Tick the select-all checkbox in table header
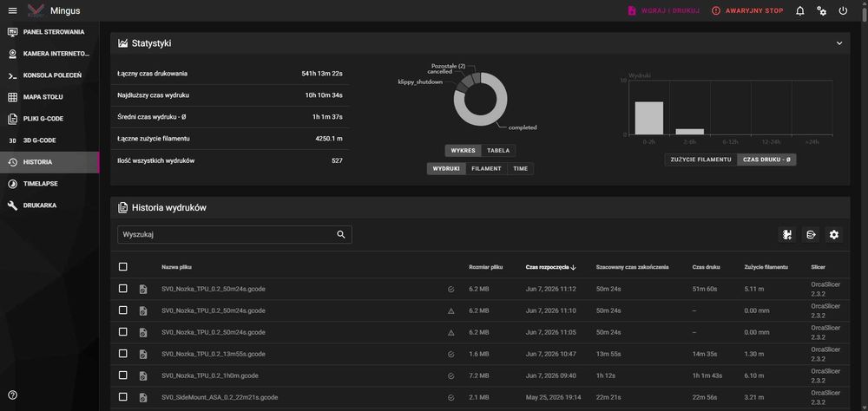The height and width of the screenshot is (411, 868). (x=123, y=266)
